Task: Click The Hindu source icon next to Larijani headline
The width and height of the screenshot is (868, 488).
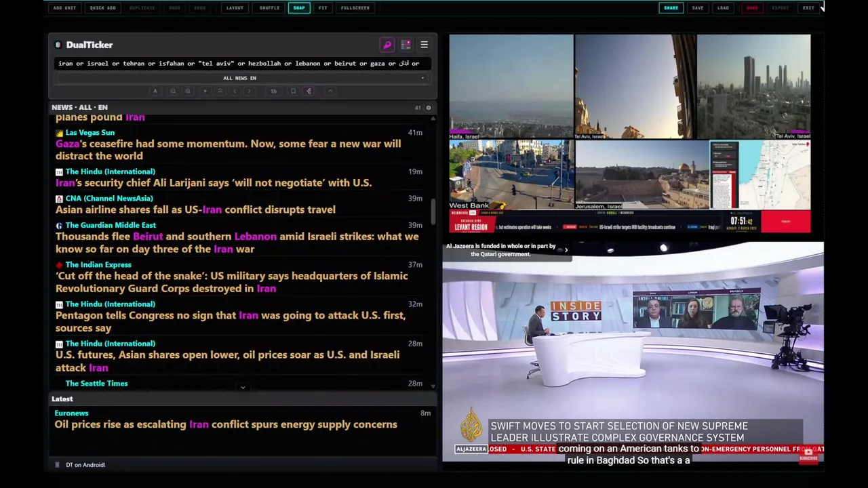Action: tap(59, 172)
